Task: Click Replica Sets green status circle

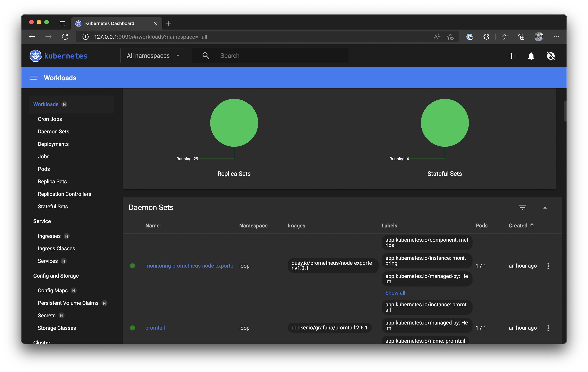Action: [234, 123]
